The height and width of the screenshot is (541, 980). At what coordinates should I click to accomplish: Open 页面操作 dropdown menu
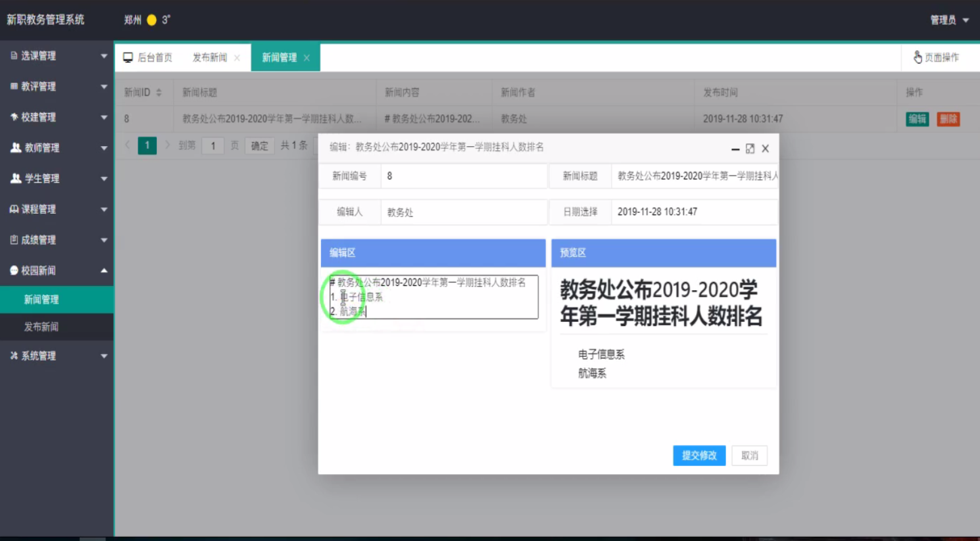point(936,57)
